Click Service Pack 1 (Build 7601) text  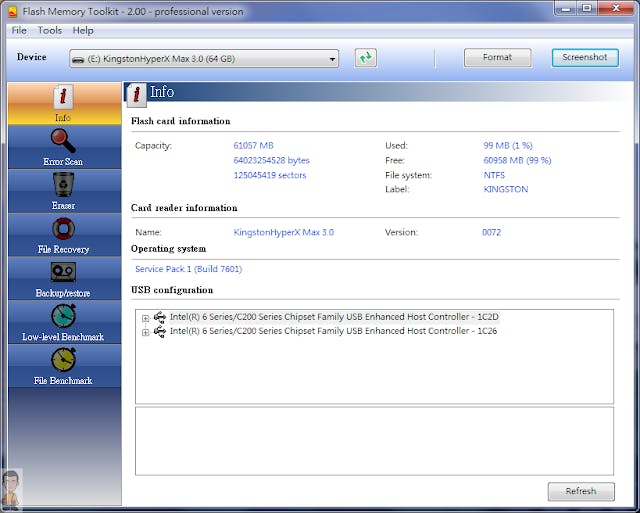coord(189,269)
